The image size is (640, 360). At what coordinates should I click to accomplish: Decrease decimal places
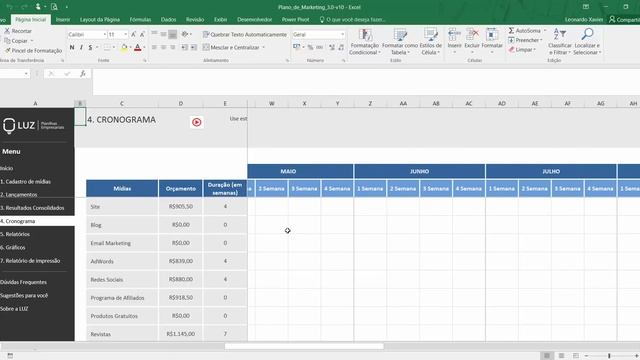[x=341, y=47]
